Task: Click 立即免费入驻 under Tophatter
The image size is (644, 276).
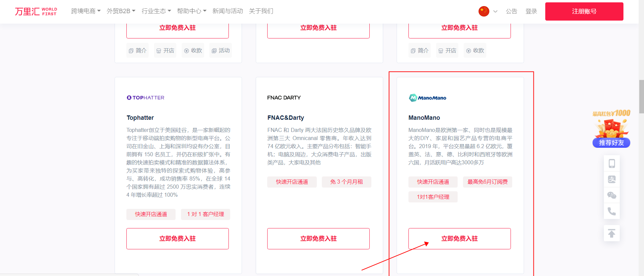Action: point(178,239)
